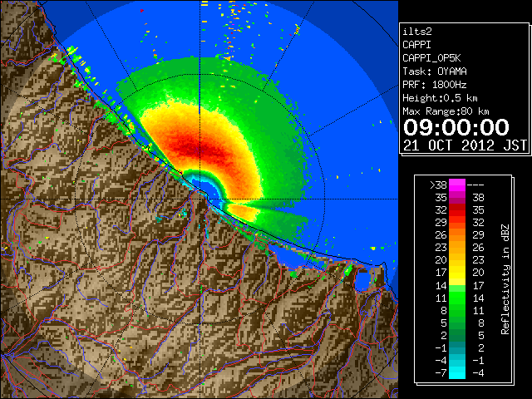Screen dimensions: 532x399
Task: Click the 'CAPPI_0P5K' product label
Action: [431, 58]
